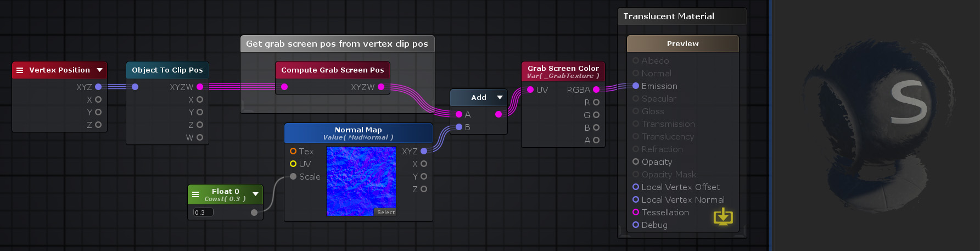Click Object To Clip Pos input port
Screen dimensions: 980x251
[x=135, y=87]
